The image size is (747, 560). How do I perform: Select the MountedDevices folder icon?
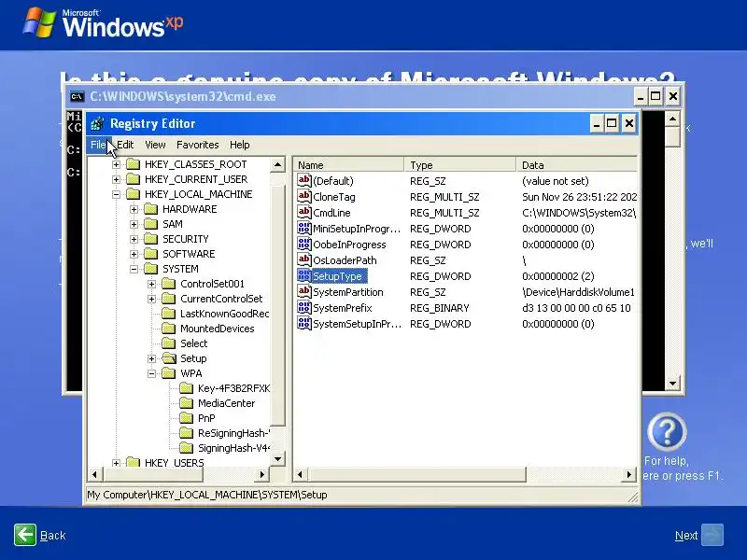pos(168,329)
